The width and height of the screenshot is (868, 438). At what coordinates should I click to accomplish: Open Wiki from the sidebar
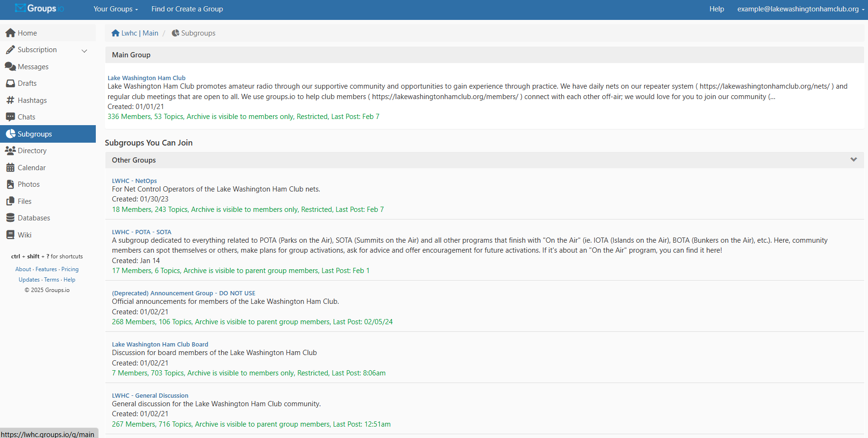click(x=48, y=235)
